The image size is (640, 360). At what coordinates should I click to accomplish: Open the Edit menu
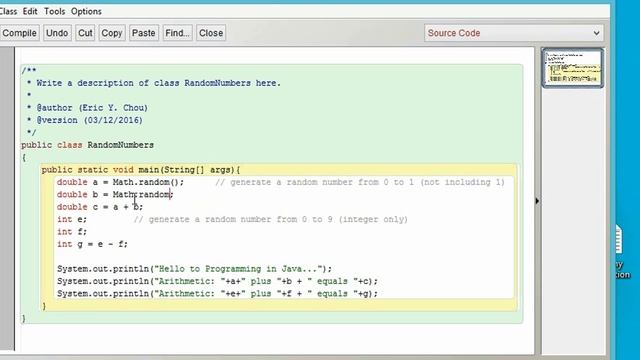30,11
